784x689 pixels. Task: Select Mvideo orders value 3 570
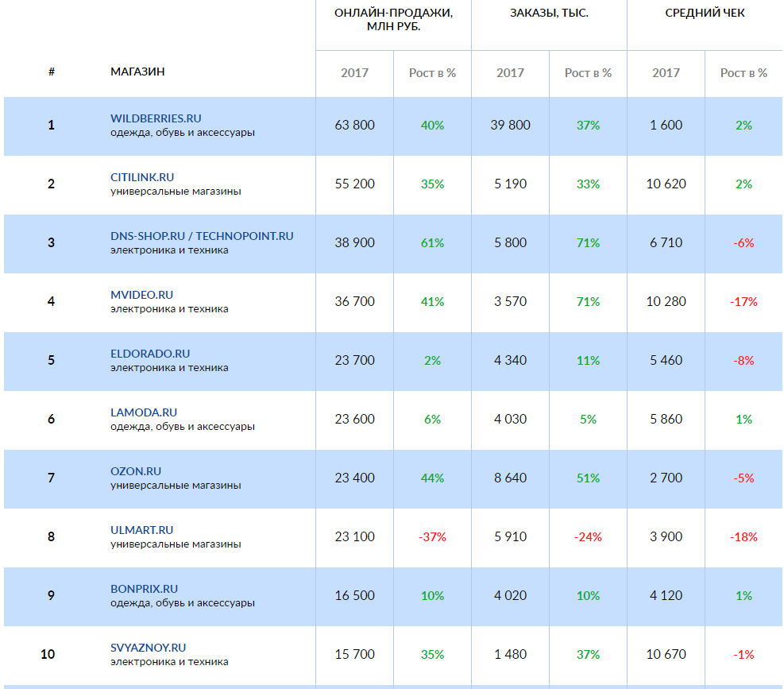point(510,301)
